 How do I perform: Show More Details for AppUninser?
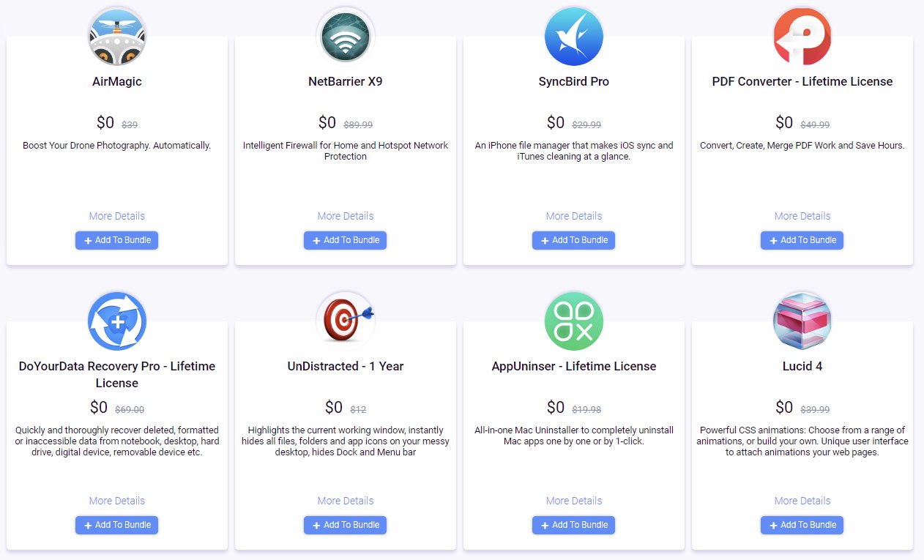pyautogui.click(x=574, y=501)
